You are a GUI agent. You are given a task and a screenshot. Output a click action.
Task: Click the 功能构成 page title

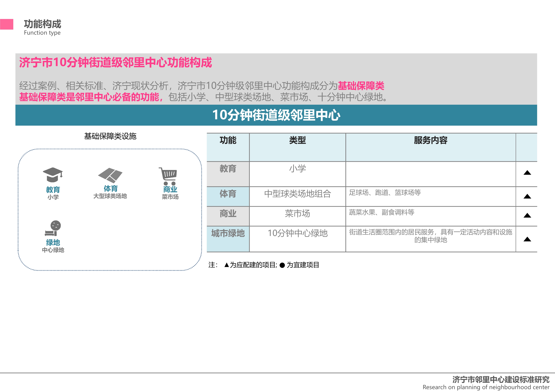(43, 24)
